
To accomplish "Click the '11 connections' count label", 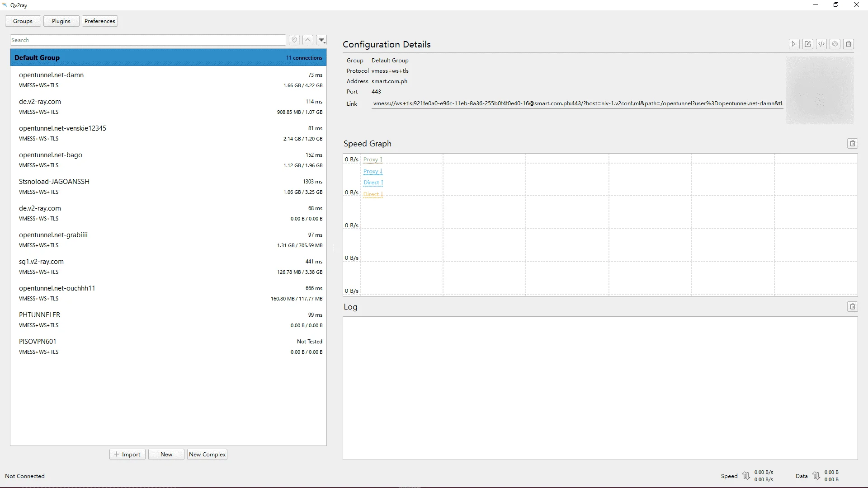I will coord(304,58).
